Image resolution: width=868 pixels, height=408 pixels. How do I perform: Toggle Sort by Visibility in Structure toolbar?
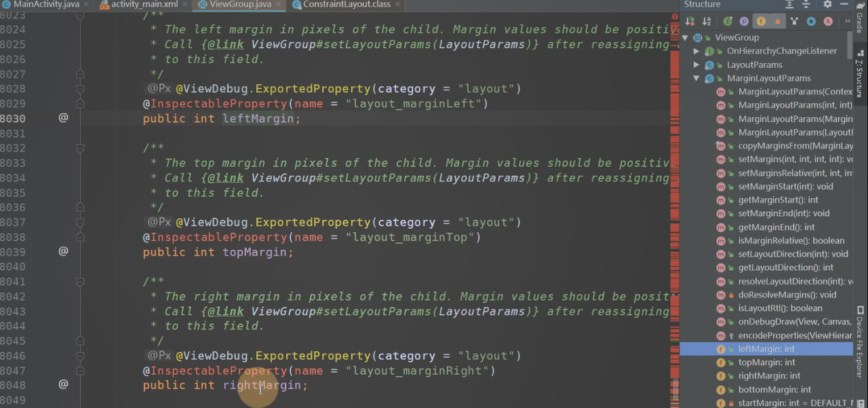click(690, 22)
